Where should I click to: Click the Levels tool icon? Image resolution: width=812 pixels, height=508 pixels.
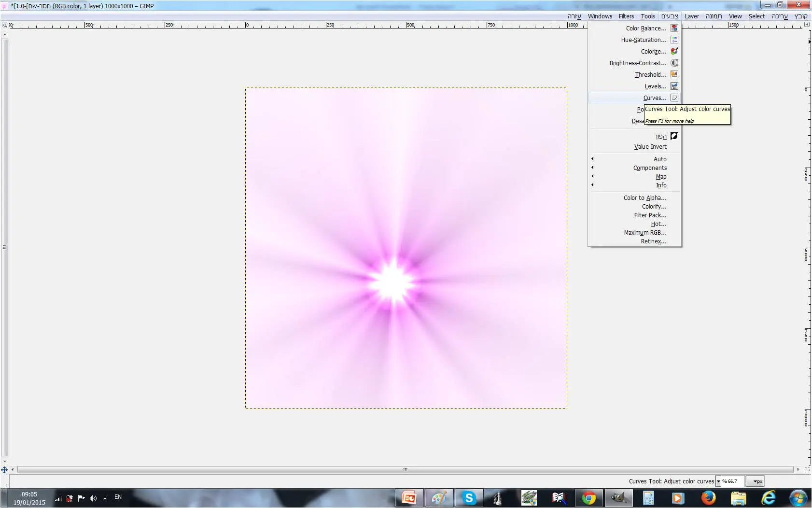(x=674, y=86)
